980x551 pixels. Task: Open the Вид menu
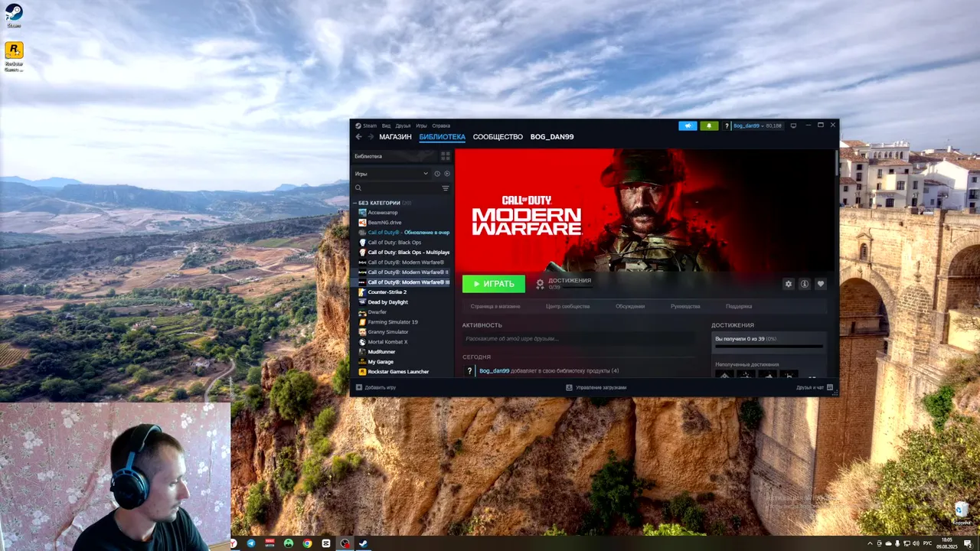tap(386, 126)
